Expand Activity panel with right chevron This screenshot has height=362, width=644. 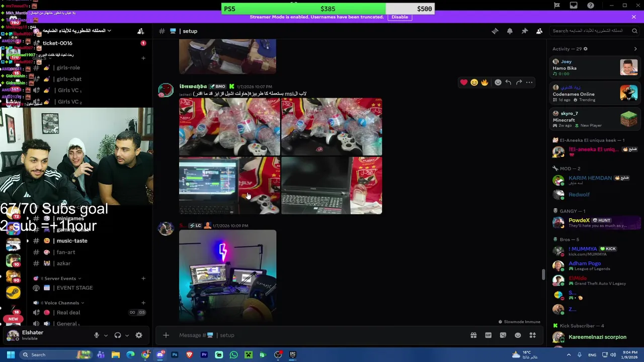click(635, 49)
